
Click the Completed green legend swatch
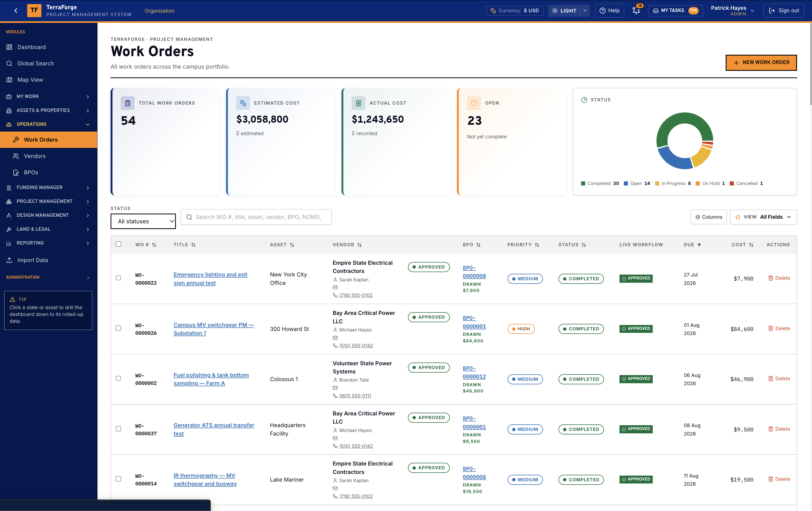pos(583,184)
